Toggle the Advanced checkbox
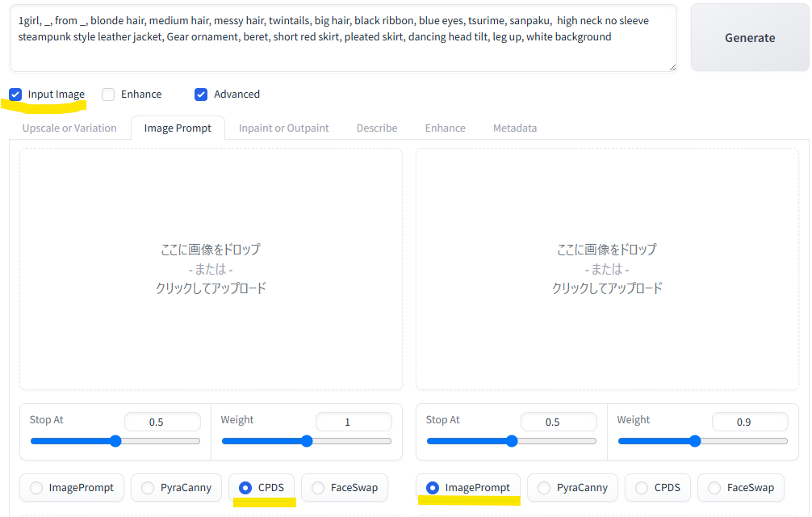This screenshot has width=812, height=517. [x=201, y=95]
